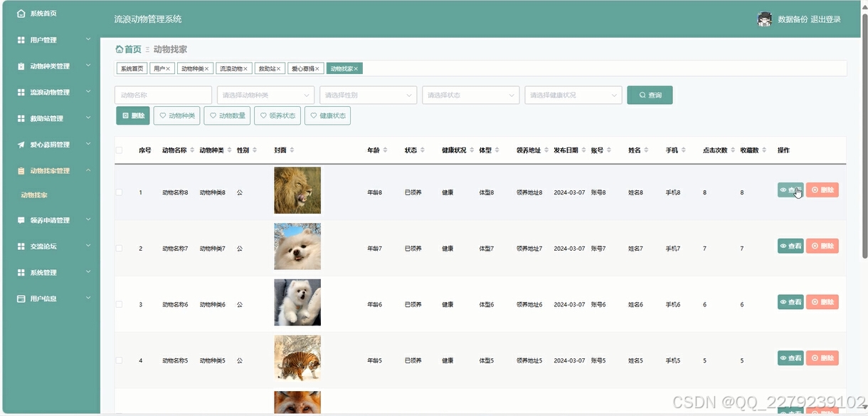
Task: Click 数据备份 in the header
Action: point(793,19)
